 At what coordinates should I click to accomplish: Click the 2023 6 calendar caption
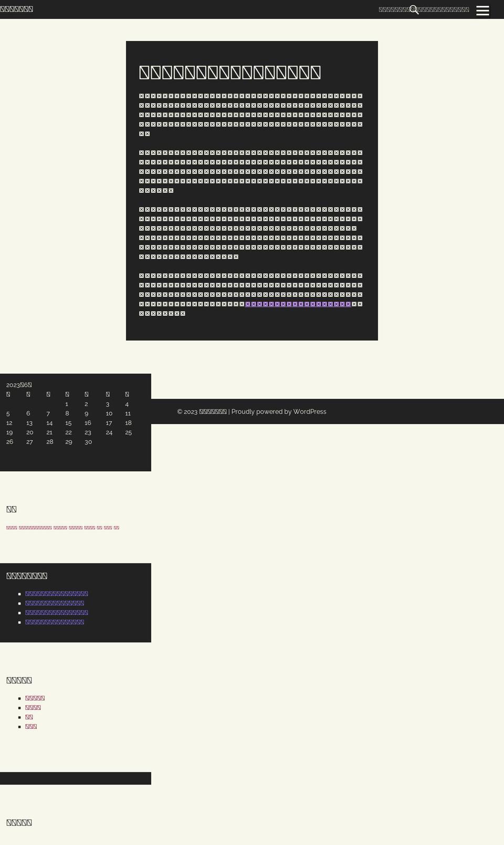pos(19,385)
